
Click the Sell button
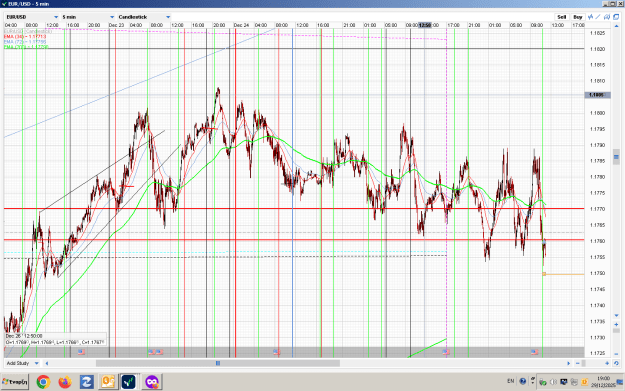pyautogui.click(x=562, y=17)
